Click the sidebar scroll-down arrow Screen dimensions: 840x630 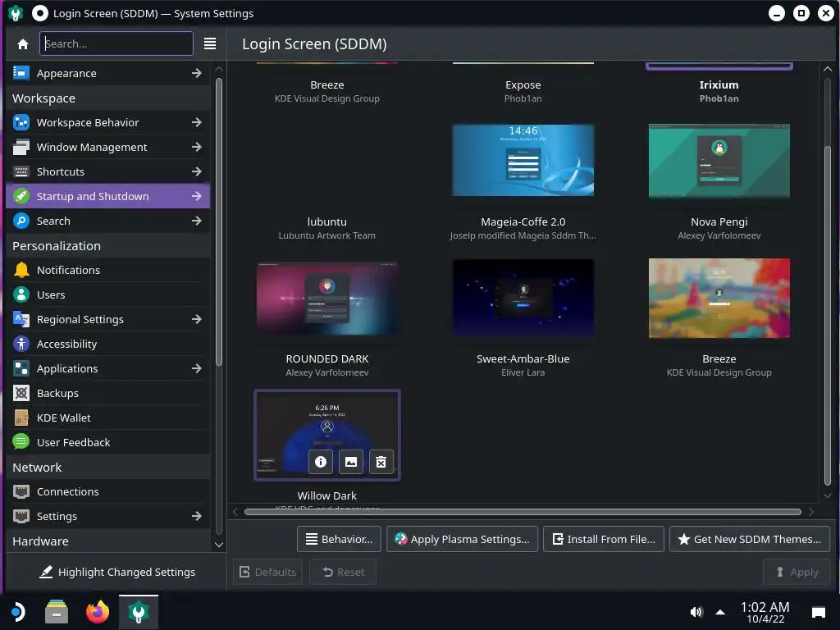tap(218, 545)
